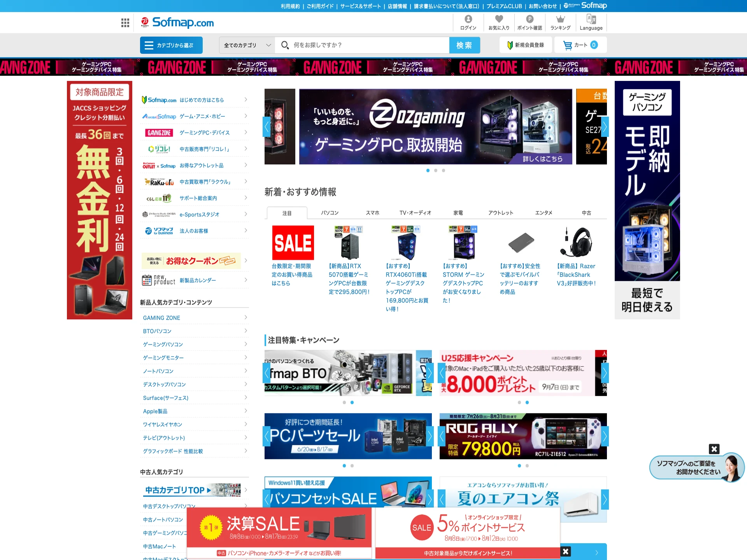Expand ゲーミングPC・デバイス row chevron
This screenshot has width=747, height=560.
246,132
